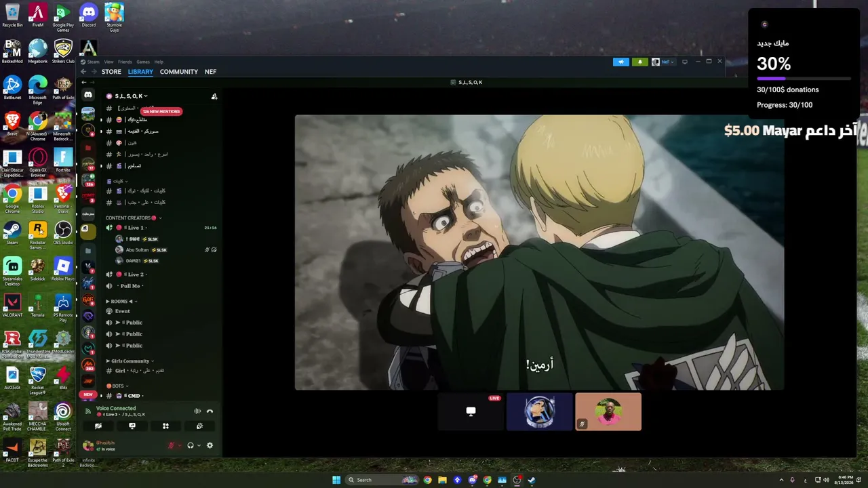The height and width of the screenshot is (488, 868).
Task: Click the invite members icon beside S.L.S.O.K
Action: [x=214, y=96]
